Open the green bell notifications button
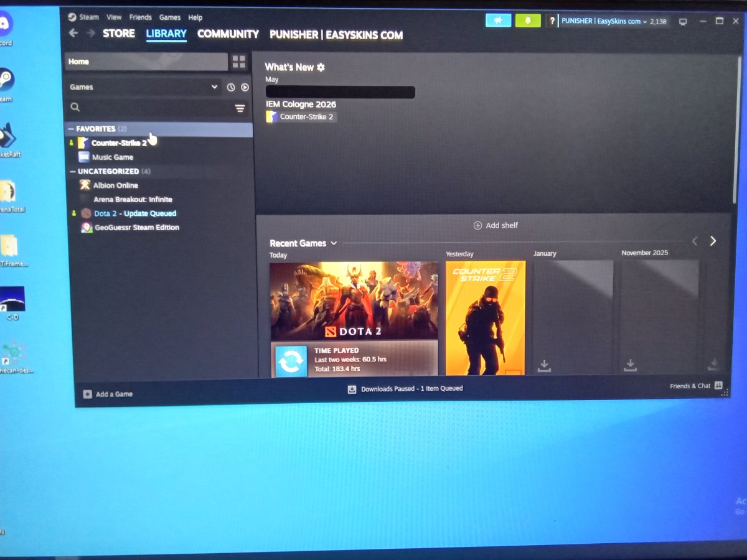747x560 pixels. coord(528,21)
